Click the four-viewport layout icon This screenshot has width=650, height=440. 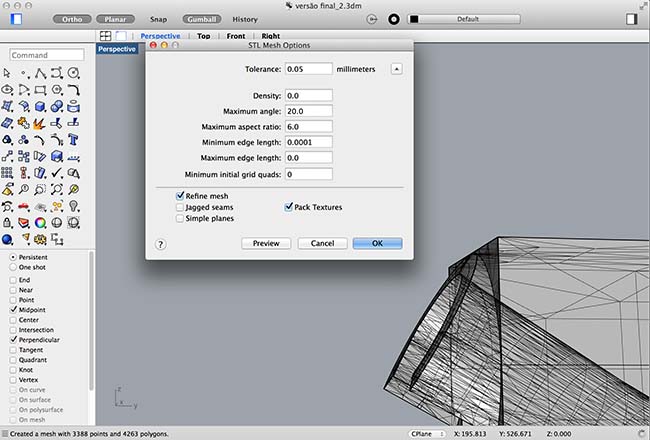click(105, 36)
